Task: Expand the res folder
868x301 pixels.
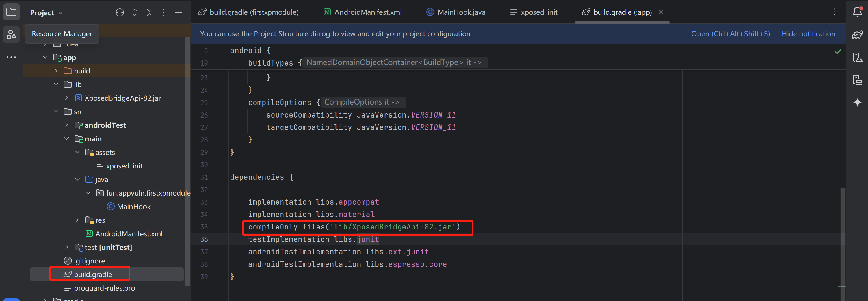Action: [x=77, y=220]
